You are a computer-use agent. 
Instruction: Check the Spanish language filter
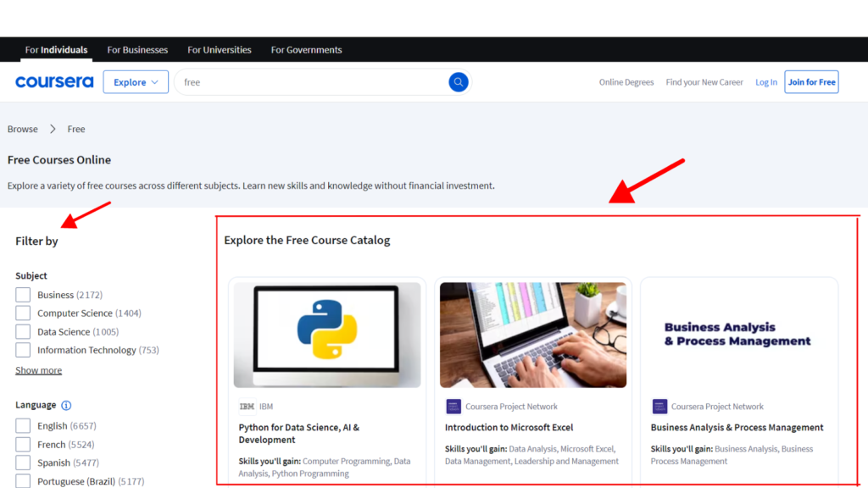(x=23, y=463)
